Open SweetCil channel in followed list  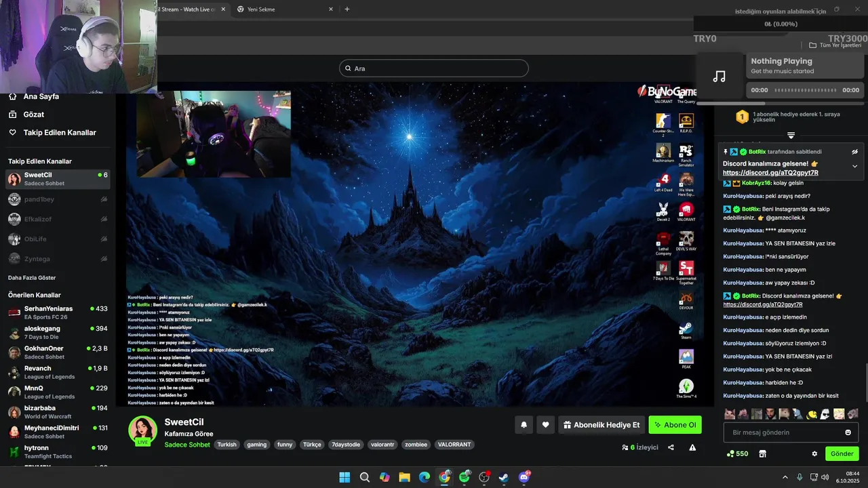click(x=58, y=179)
